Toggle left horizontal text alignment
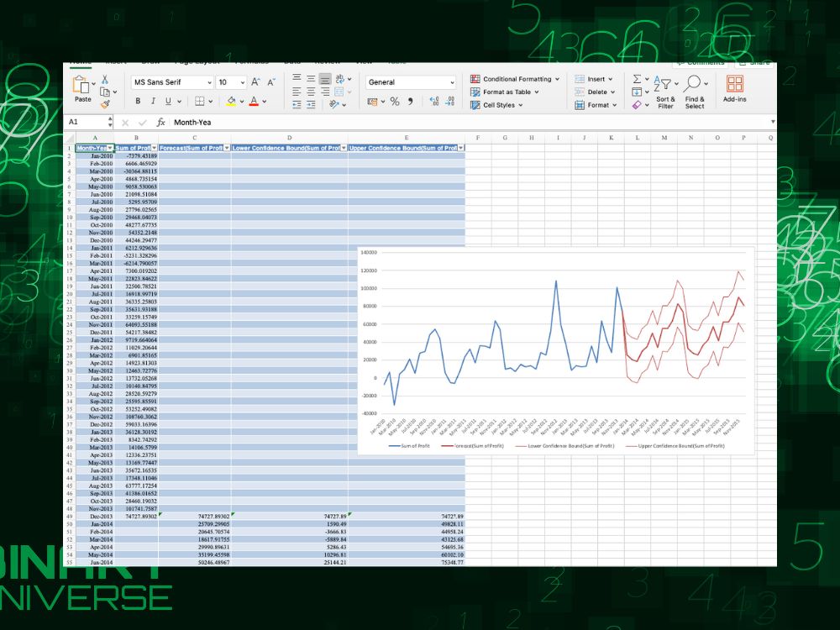This screenshot has height=630, width=840. coord(297,92)
